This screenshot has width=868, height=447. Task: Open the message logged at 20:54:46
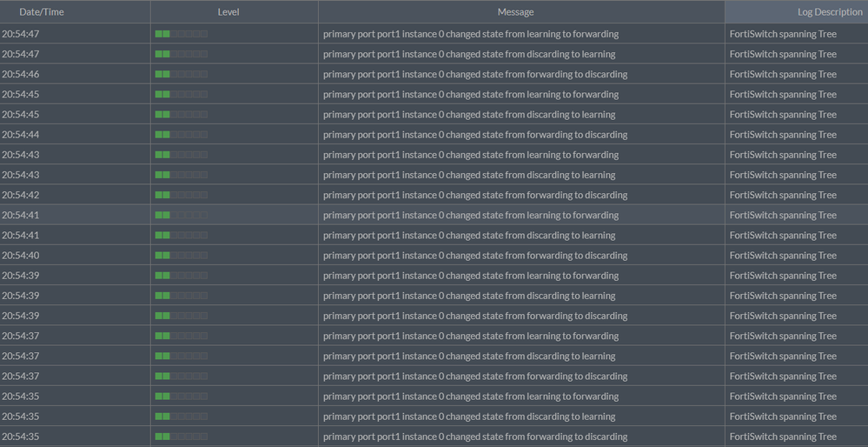475,75
